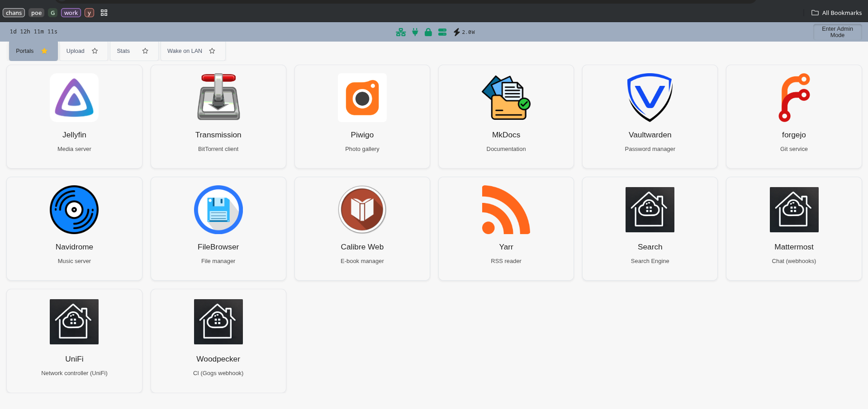Switch to the Upload tab
Image resolution: width=868 pixels, height=409 pixels.
(76, 51)
